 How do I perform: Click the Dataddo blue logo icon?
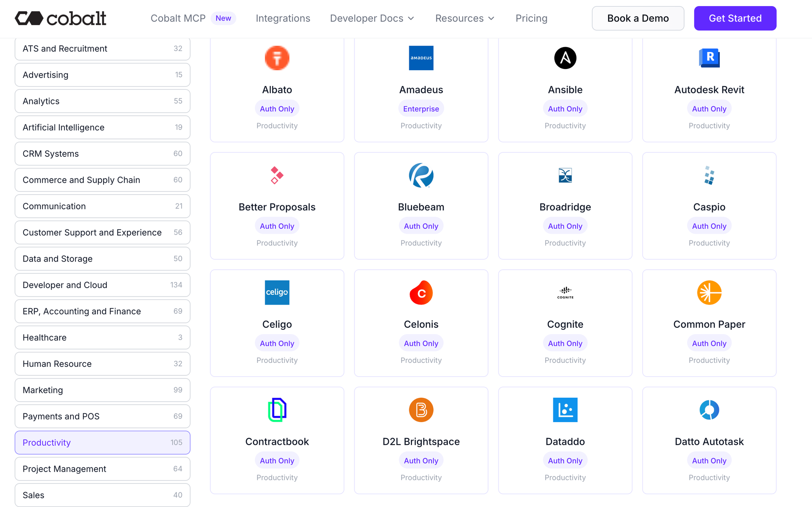coord(565,410)
